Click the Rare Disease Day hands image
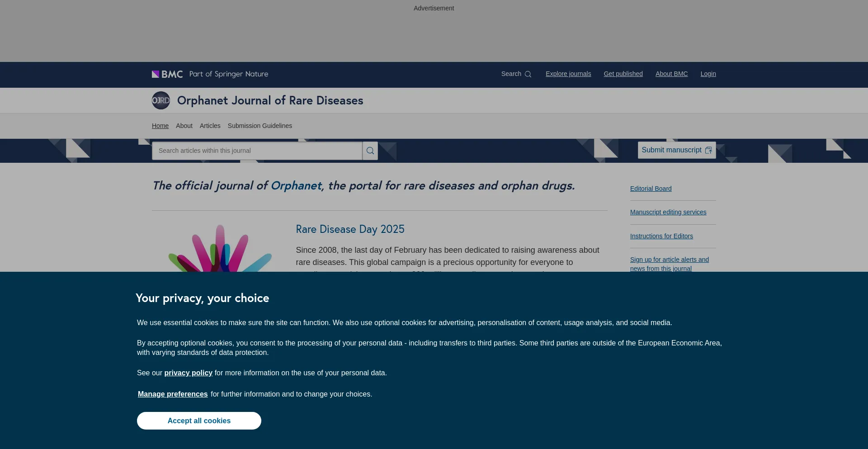This screenshot has width=868, height=449. point(220,248)
